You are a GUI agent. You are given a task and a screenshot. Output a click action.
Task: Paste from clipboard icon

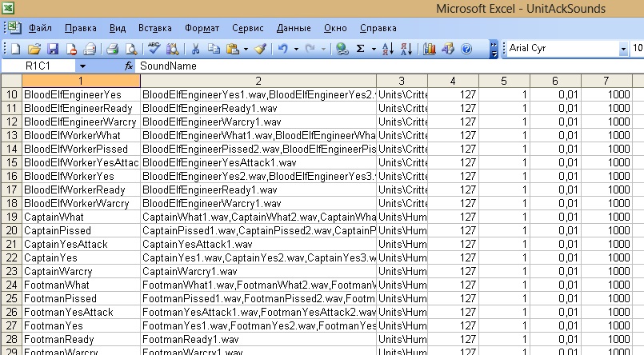233,49
